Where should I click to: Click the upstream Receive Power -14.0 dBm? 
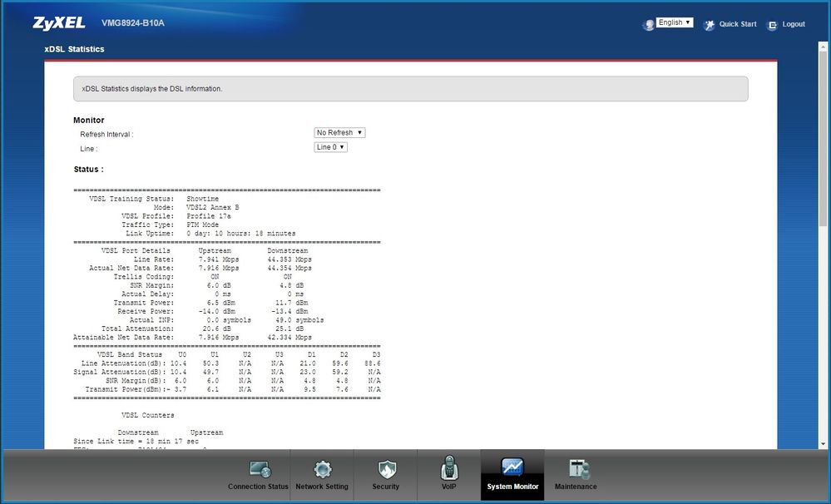click(x=217, y=311)
